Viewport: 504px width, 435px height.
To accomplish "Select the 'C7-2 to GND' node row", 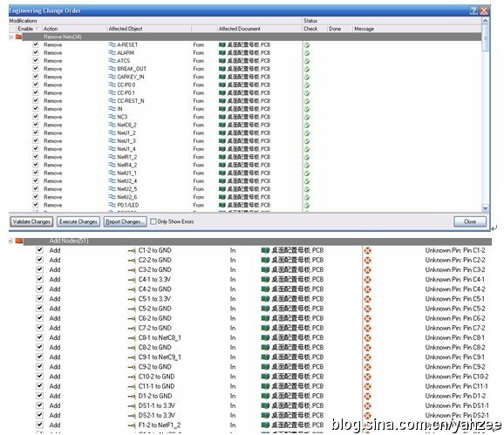I will [154, 328].
